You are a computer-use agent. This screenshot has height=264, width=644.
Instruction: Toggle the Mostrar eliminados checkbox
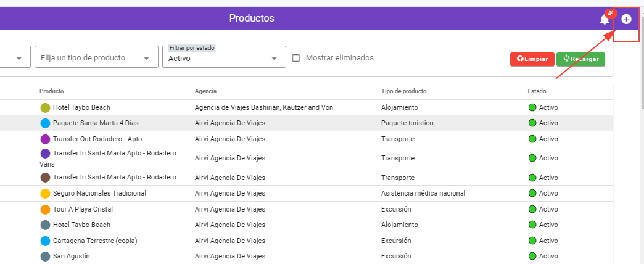296,58
